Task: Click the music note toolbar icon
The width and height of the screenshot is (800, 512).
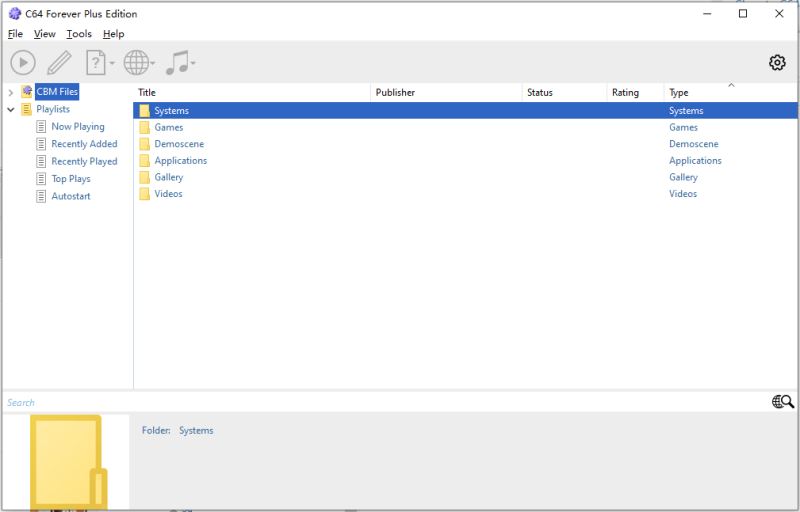Action: click(177, 63)
